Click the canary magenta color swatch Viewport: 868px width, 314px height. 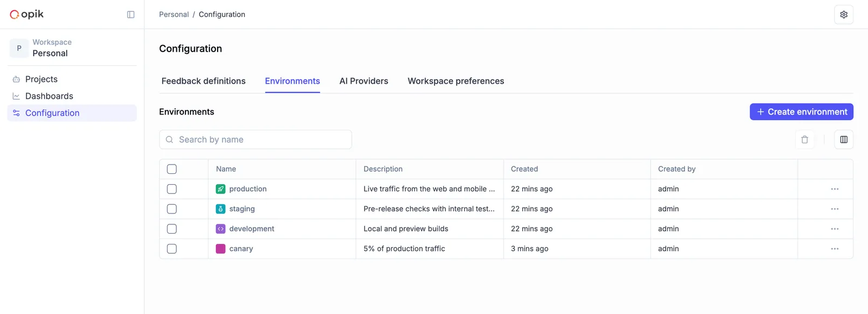(x=221, y=249)
